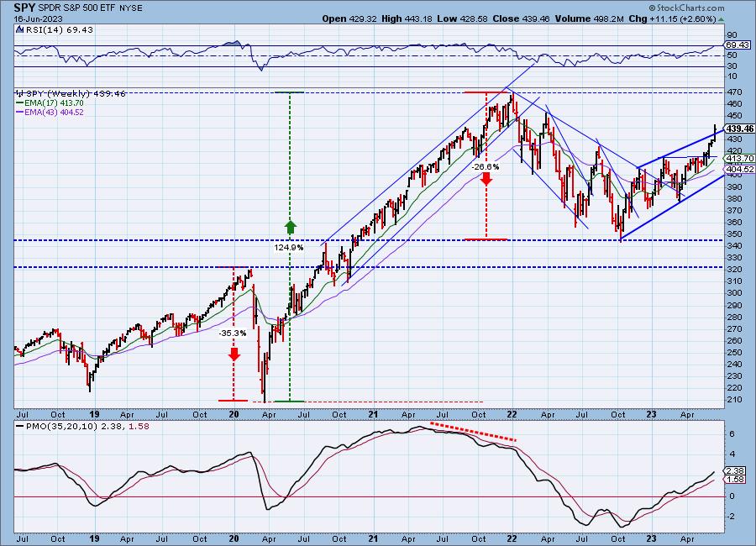Click the small icon before RSI(14)
756x546 pixels.
coord(20,30)
